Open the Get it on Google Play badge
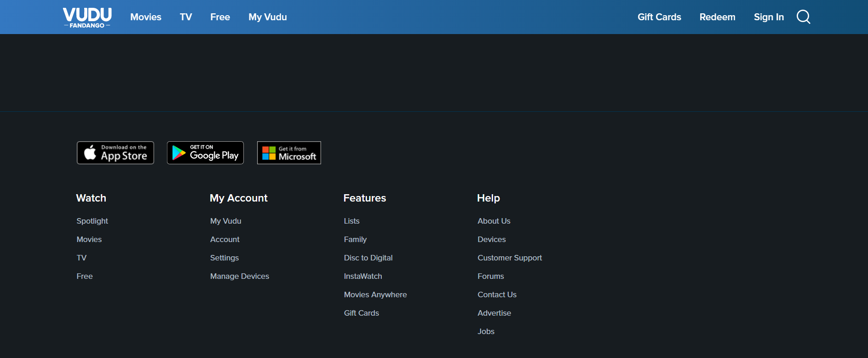 205,153
